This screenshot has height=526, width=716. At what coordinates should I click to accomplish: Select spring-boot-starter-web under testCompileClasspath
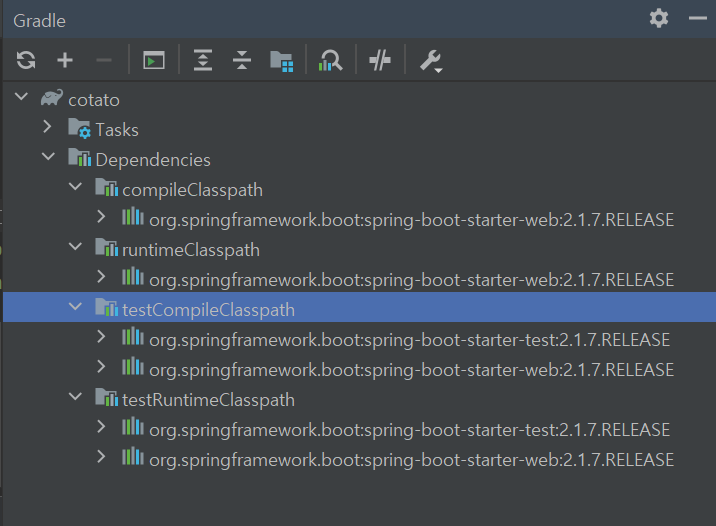tap(411, 370)
